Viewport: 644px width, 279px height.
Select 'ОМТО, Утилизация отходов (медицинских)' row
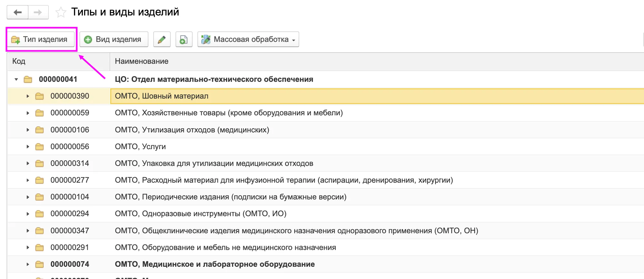(326, 130)
